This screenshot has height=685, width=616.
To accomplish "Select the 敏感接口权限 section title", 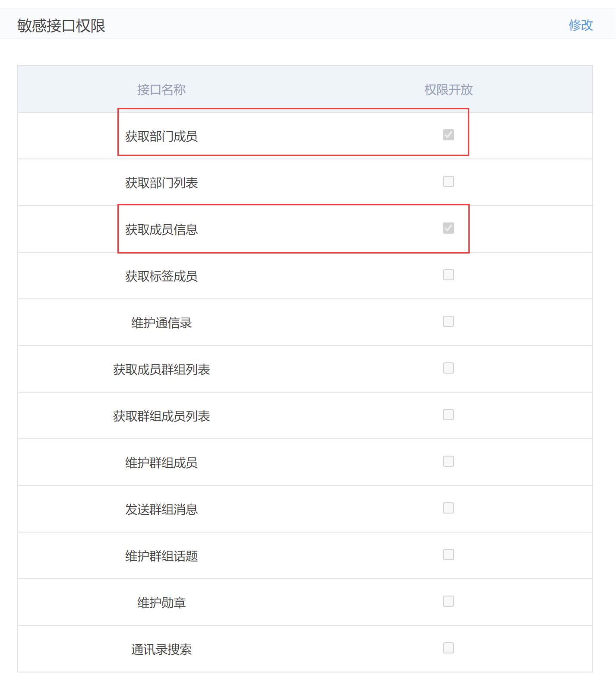I will (60, 26).
